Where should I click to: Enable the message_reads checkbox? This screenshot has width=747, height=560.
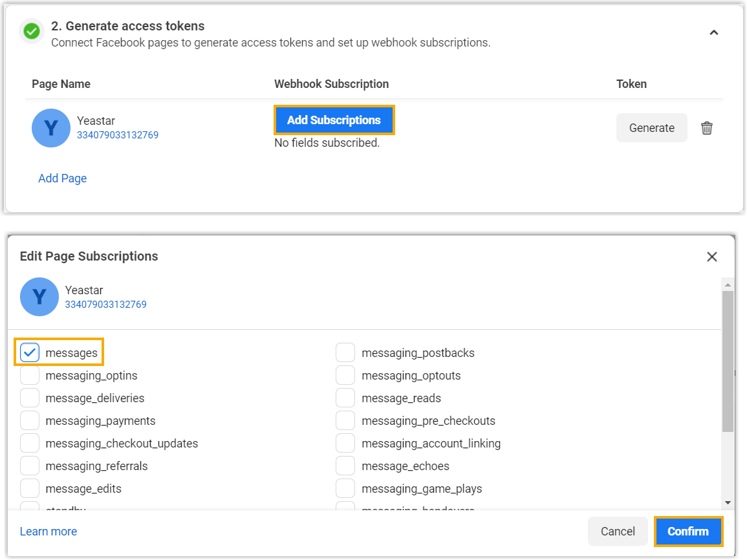click(345, 398)
